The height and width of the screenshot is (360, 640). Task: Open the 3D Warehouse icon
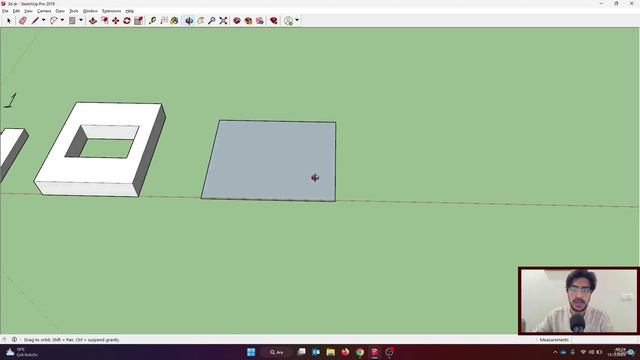237,20
